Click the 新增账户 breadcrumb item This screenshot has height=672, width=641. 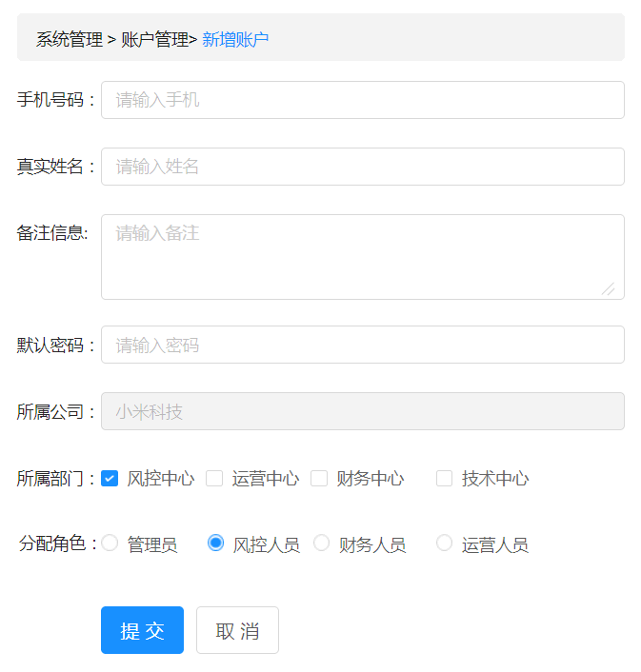235,39
